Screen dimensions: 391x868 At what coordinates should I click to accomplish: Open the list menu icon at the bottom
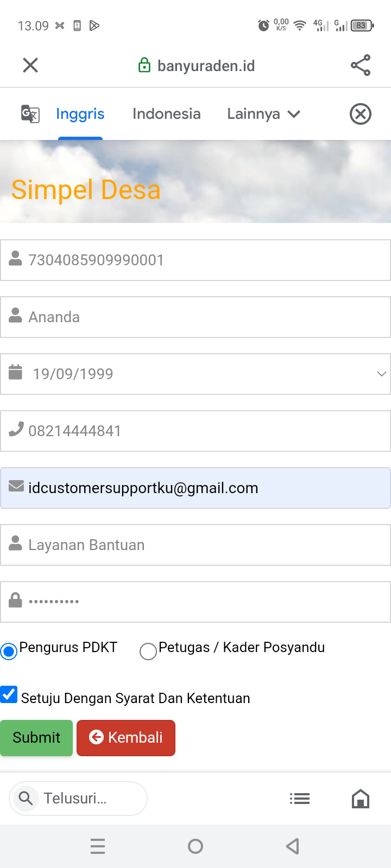point(300,799)
